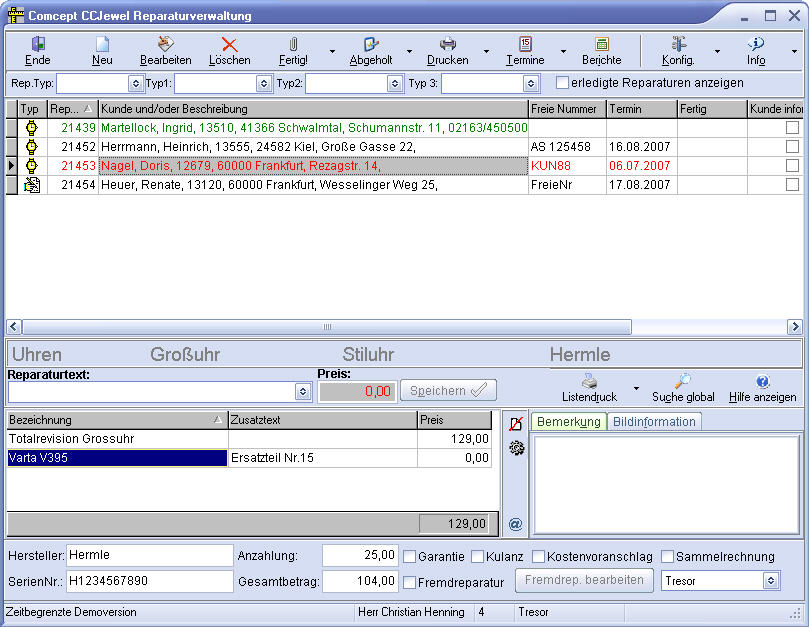Screen dimensions: 809x627
Task: Enable erledigte Reparaturen anzeigen checkbox
Action: coord(562,83)
